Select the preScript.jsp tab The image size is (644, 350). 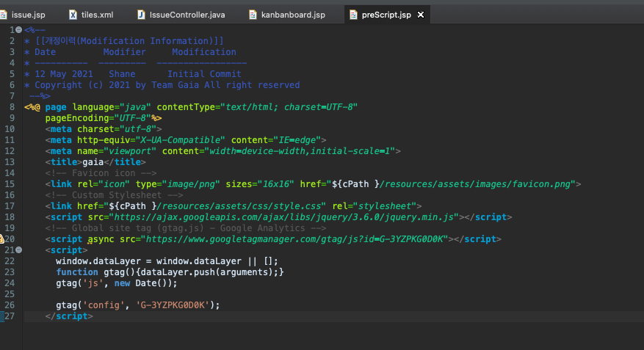pyautogui.click(x=386, y=15)
